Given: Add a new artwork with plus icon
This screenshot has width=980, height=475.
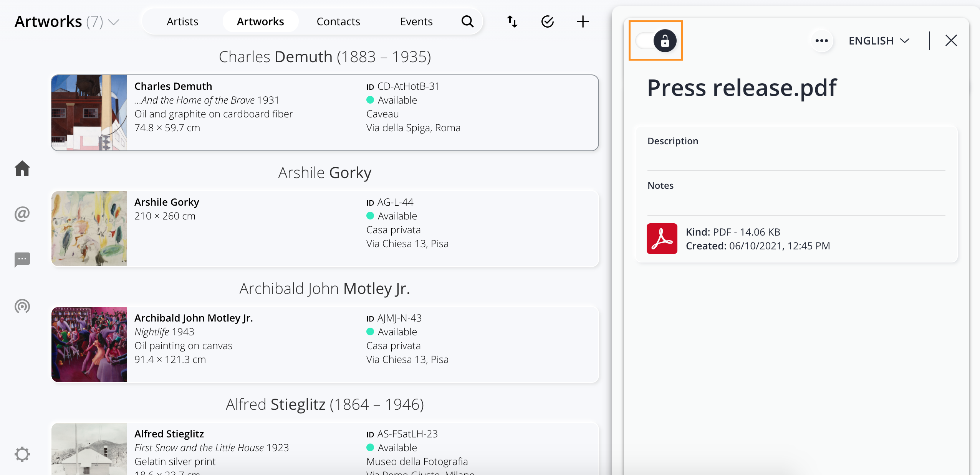Looking at the screenshot, I should 583,21.
